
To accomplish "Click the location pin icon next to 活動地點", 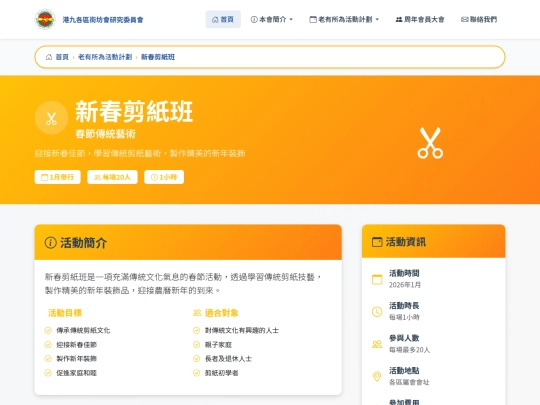I will 377,376.
